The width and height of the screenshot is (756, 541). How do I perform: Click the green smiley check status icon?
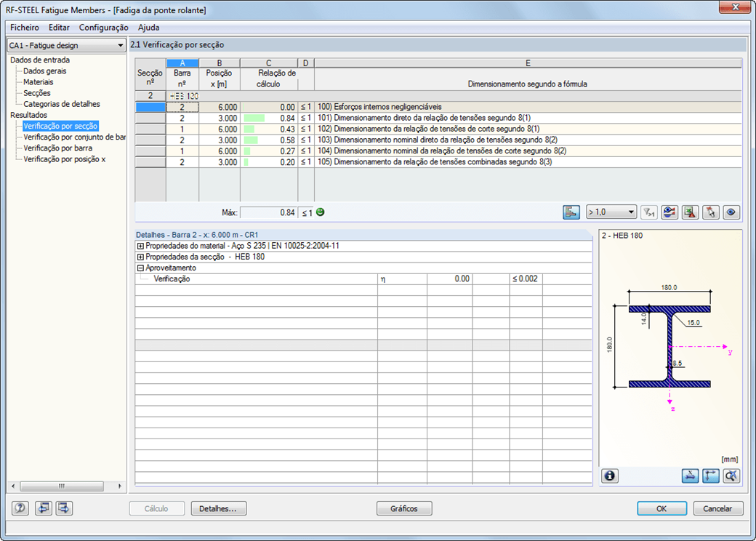(x=320, y=212)
